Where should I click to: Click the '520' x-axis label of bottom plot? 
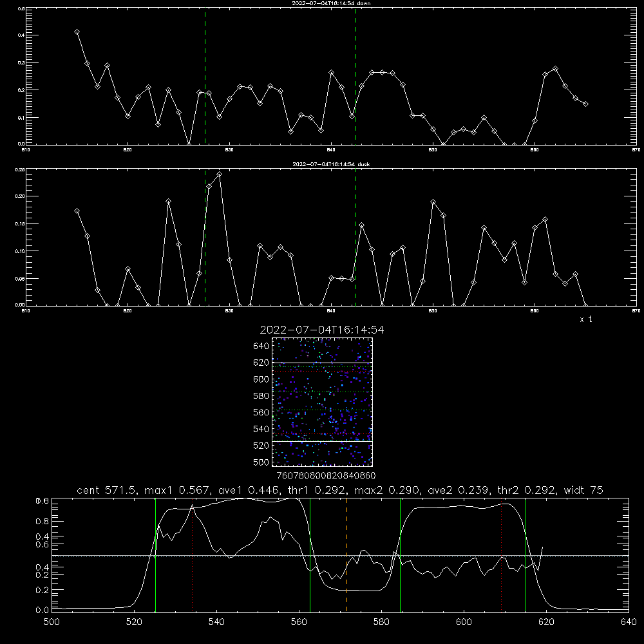(x=134, y=622)
